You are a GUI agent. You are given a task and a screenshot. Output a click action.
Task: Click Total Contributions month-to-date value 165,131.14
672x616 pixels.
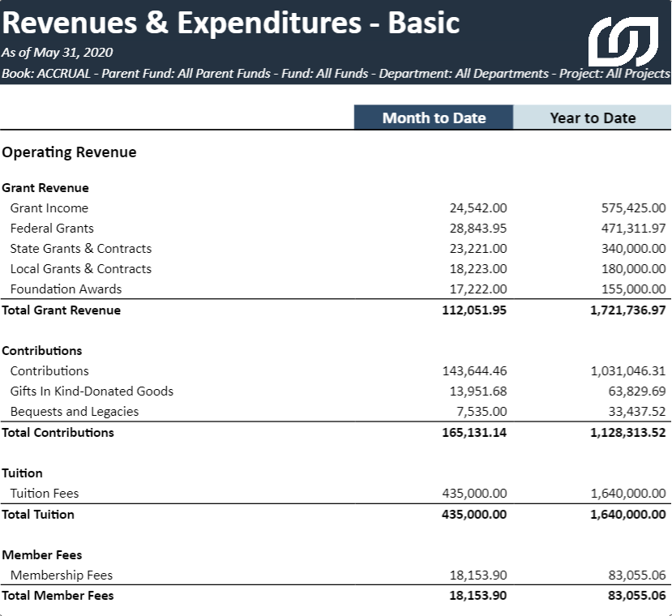(x=474, y=433)
